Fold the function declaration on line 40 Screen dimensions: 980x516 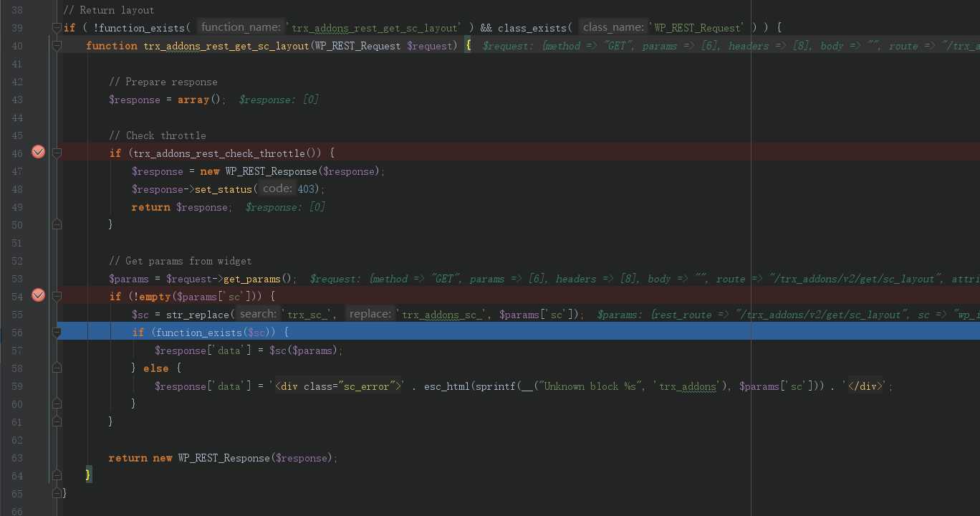[57, 46]
